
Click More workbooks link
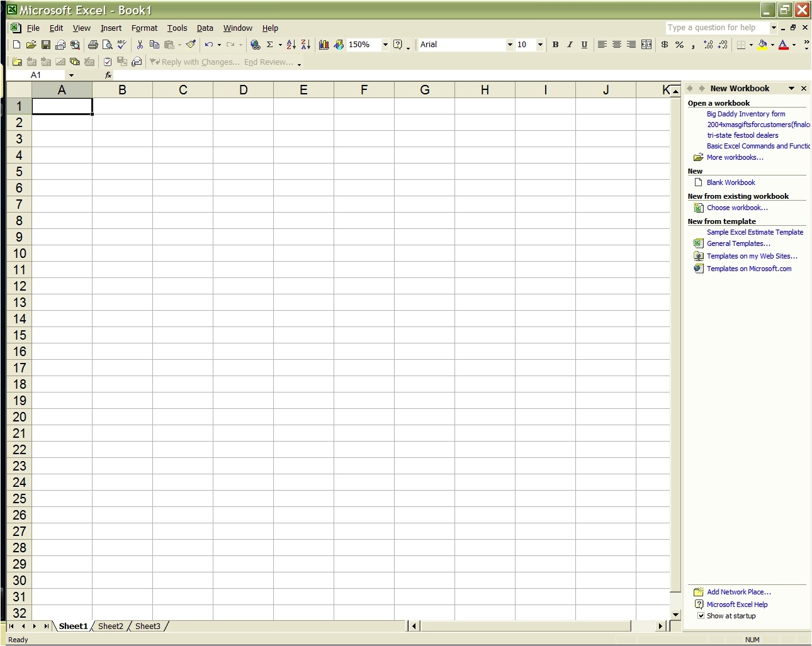tap(735, 157)
